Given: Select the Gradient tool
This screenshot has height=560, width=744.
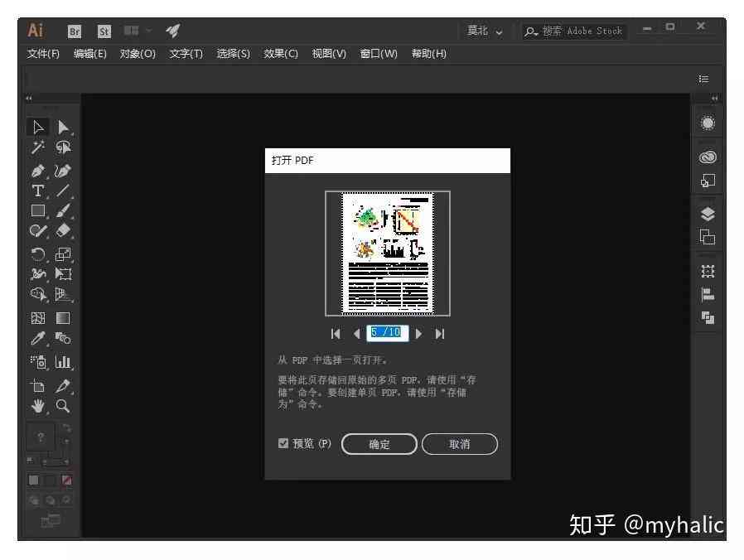Looking at the screenshot, I should [63, 318].
